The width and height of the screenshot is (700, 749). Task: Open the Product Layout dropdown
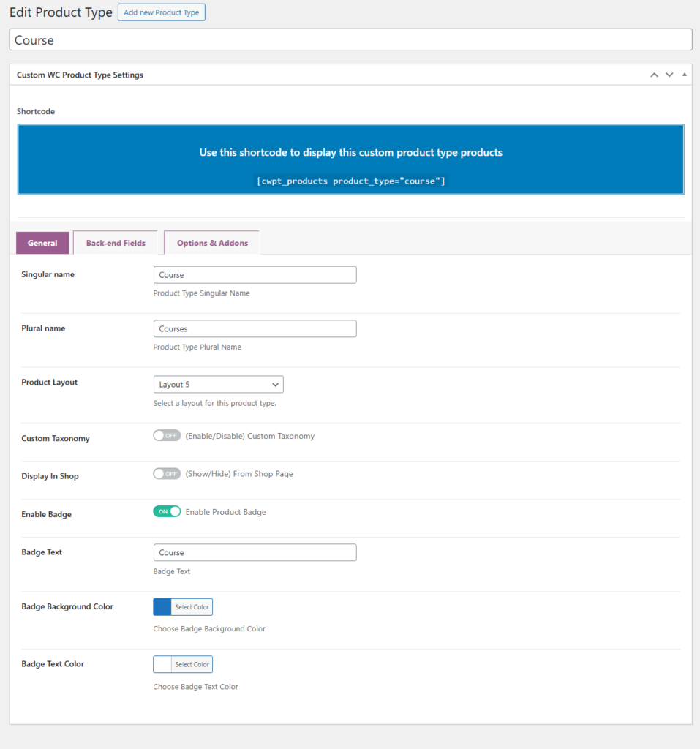[x=219, y=385]
